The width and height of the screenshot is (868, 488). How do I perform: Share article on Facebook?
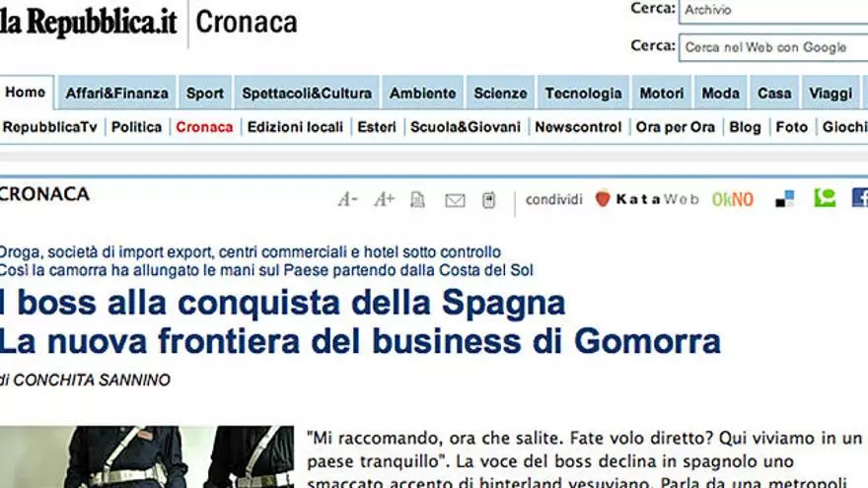coord(860,198)
